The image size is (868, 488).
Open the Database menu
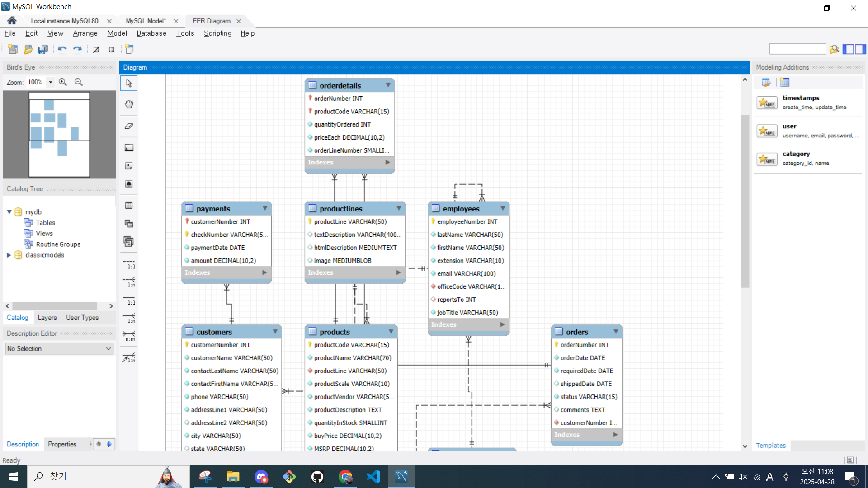tap(151, 33)
